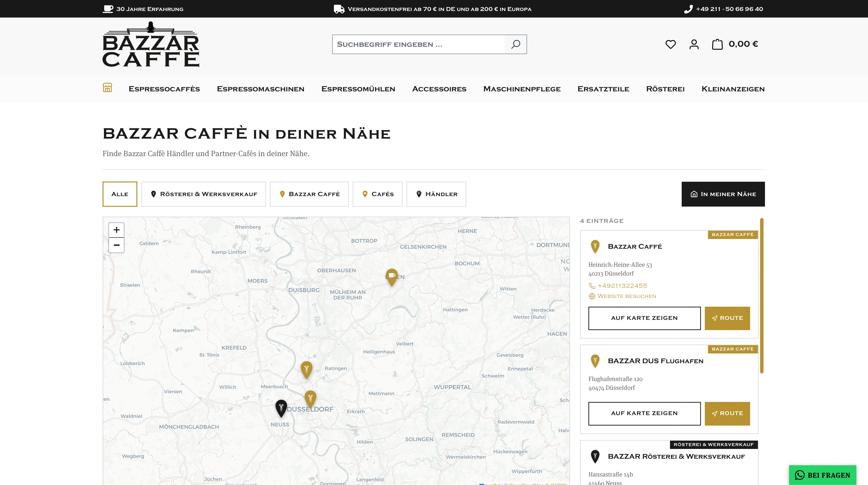The image size is (868, 485).
Task: Click the pin icon beside Bazzar Caffé entry
Action: click(595, 246)
